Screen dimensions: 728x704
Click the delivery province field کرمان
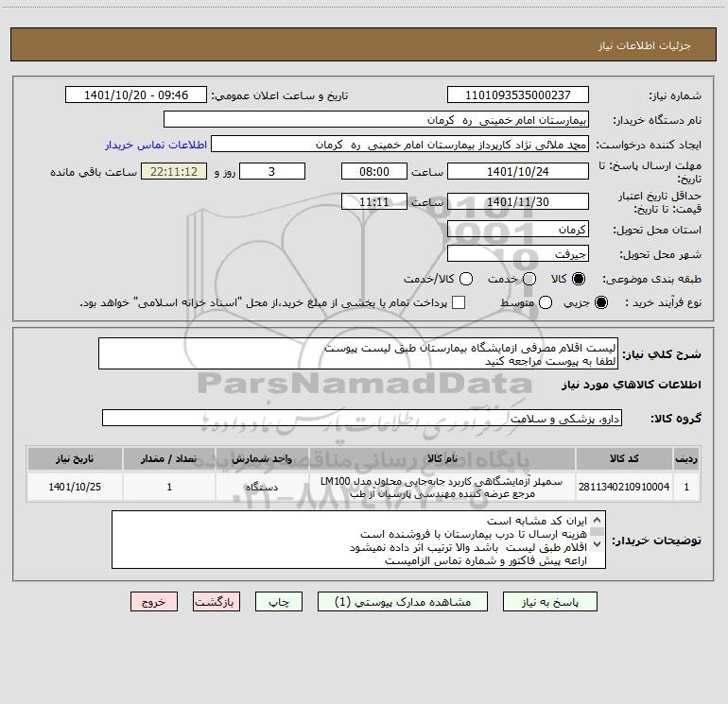coord(518,230)
